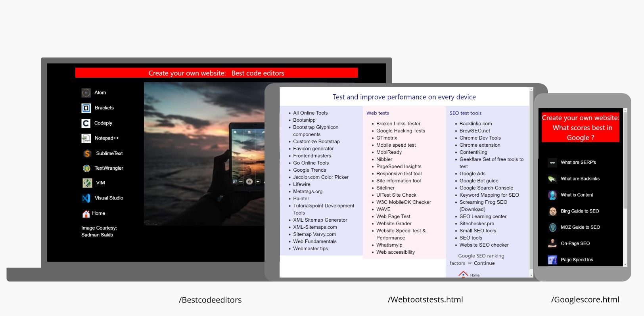Viewport: 644px width, 316px height.
Task: Open Jscolor.com Color Picker link
Action: click(321, 177)
